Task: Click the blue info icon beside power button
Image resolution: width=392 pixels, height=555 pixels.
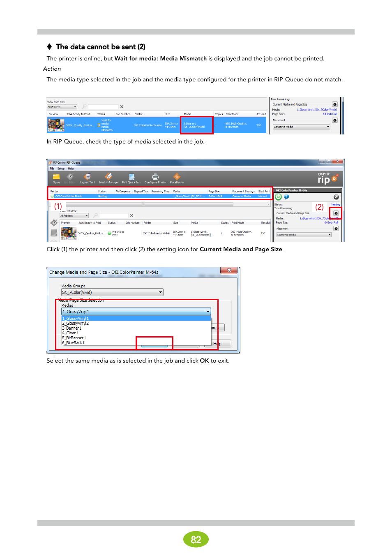Action: click(x=286, y=197)
